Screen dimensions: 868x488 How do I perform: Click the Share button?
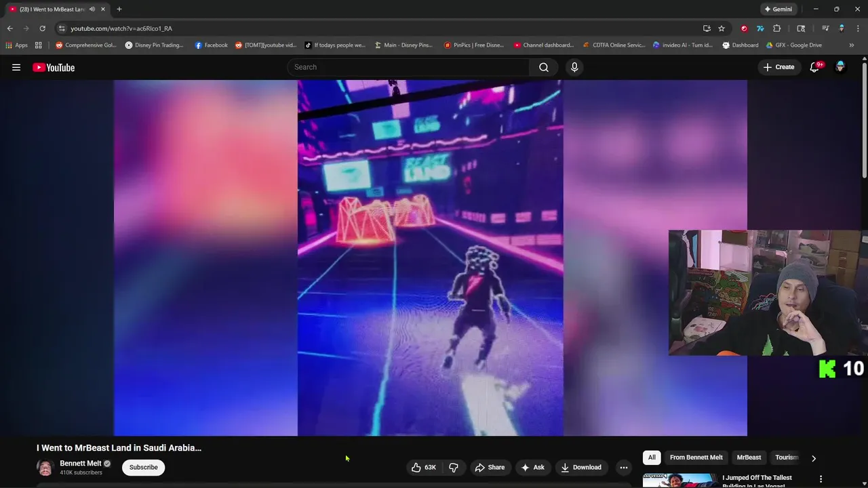click(x=490, y=467)
